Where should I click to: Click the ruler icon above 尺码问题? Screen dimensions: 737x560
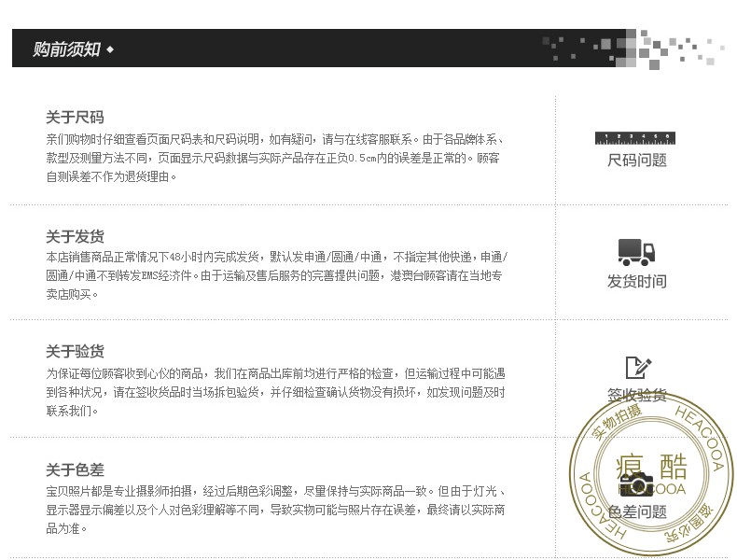(x=634, y=138)
